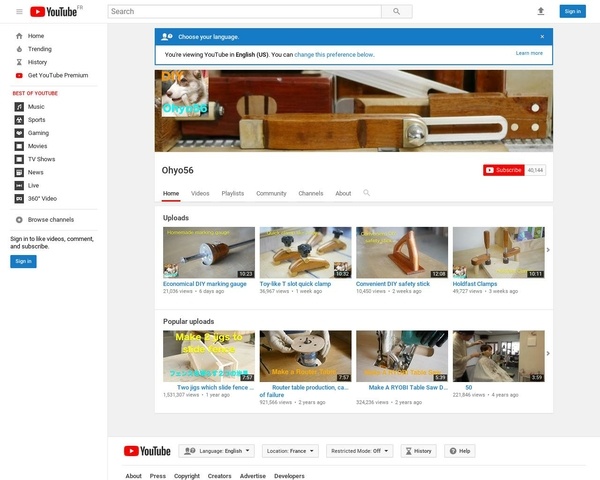
Task: Click the blue Sign in button in header
Action: (572, 11)
